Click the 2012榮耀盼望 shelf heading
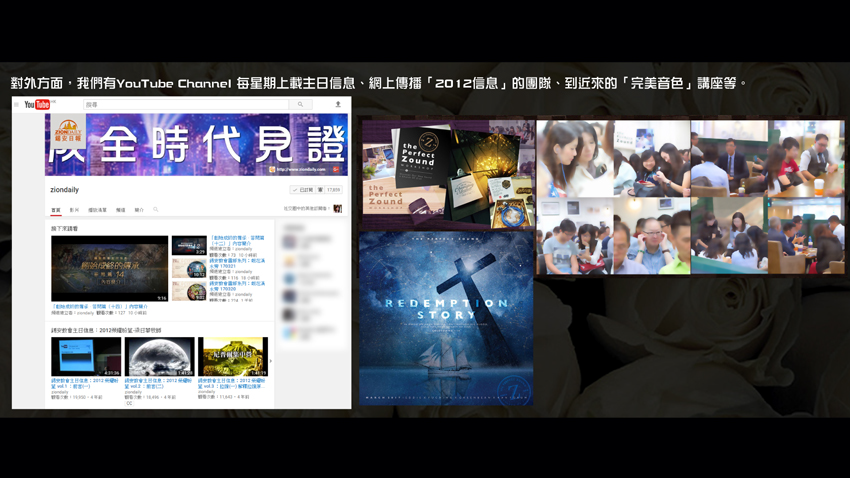 (x=106, y=330)
